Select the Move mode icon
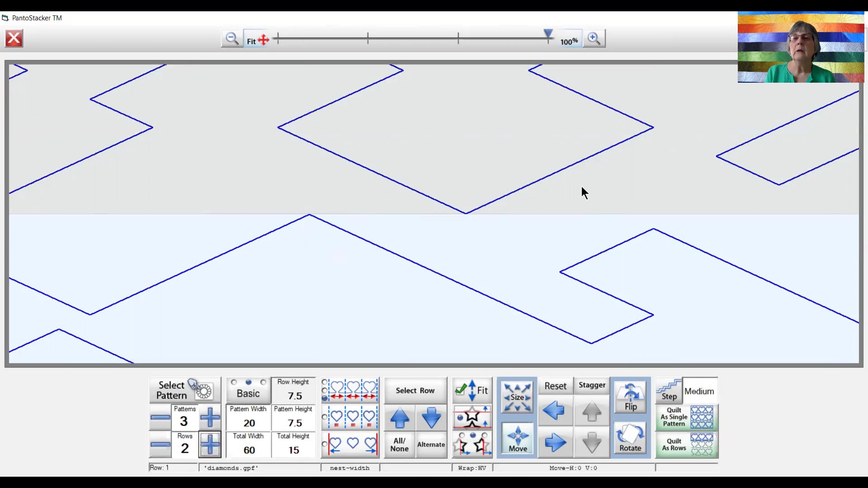 pyautogui.click(x=517, y=438)
